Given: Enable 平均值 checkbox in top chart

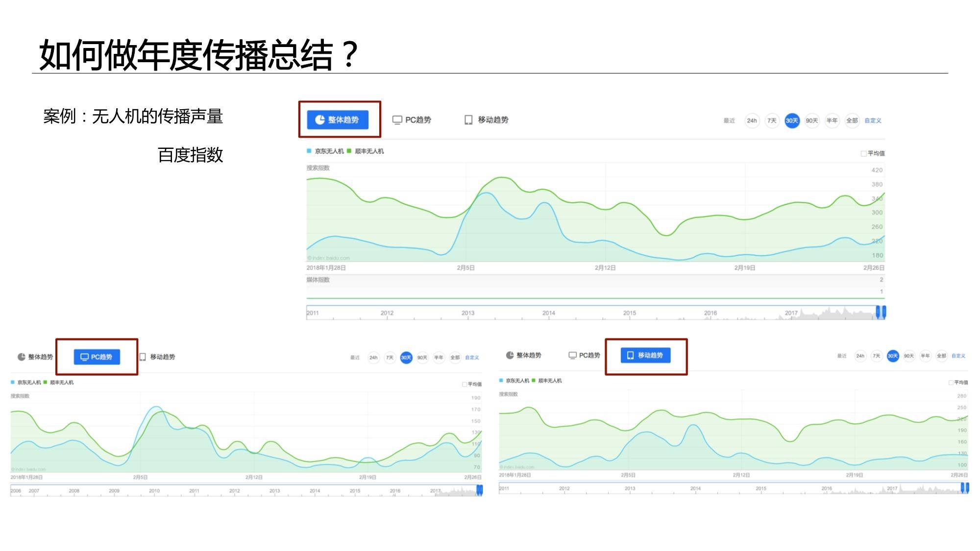Looking at the screenshot, I should (x=863, y=153).
